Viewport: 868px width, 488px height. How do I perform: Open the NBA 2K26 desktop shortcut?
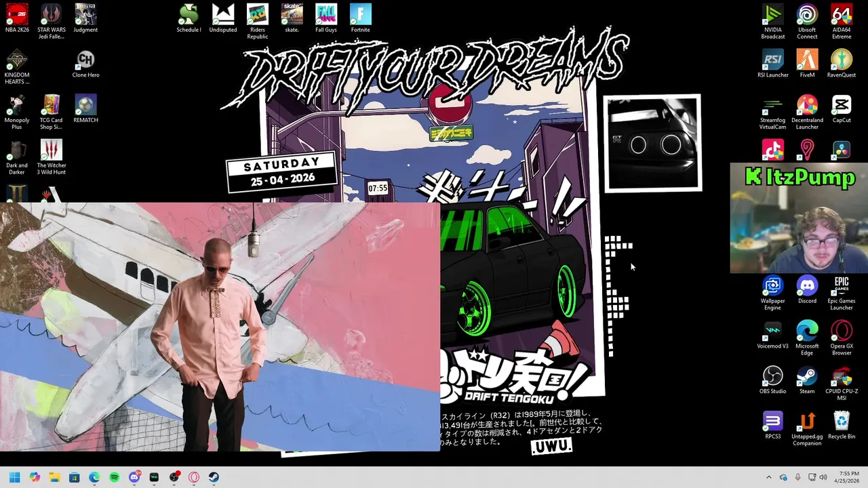point(17,18)
